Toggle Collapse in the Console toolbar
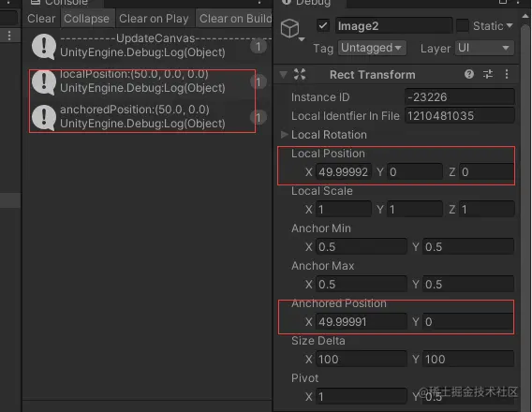 pyautogui.click(x=86, y=19)
